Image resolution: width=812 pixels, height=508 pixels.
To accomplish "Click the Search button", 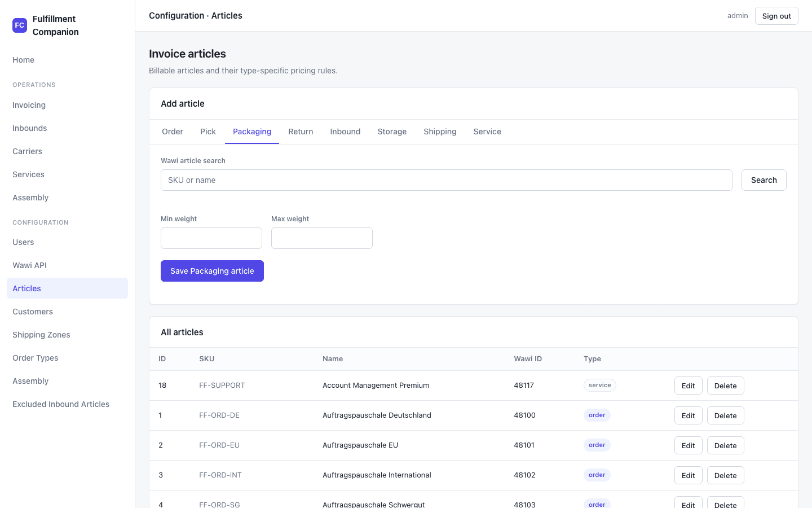I will [x=764, y=180].
